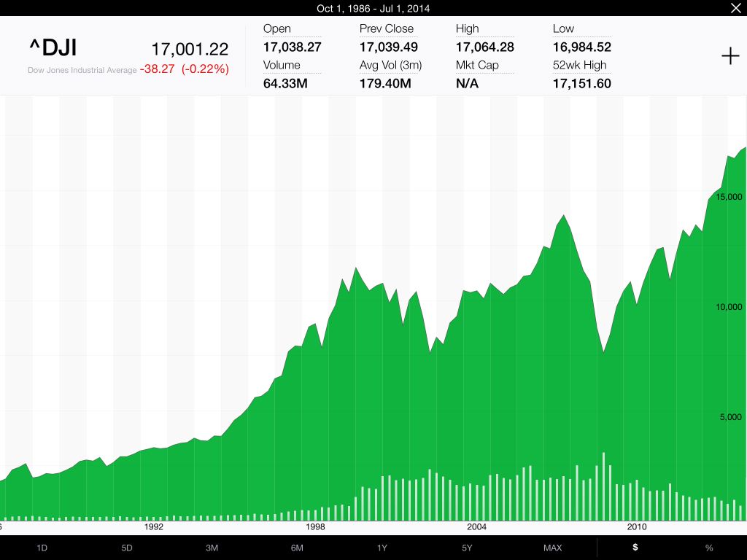Click the previous close value 17,039.49
The width and height of the screenshot is (747, 560).
[x=388, y=47]
